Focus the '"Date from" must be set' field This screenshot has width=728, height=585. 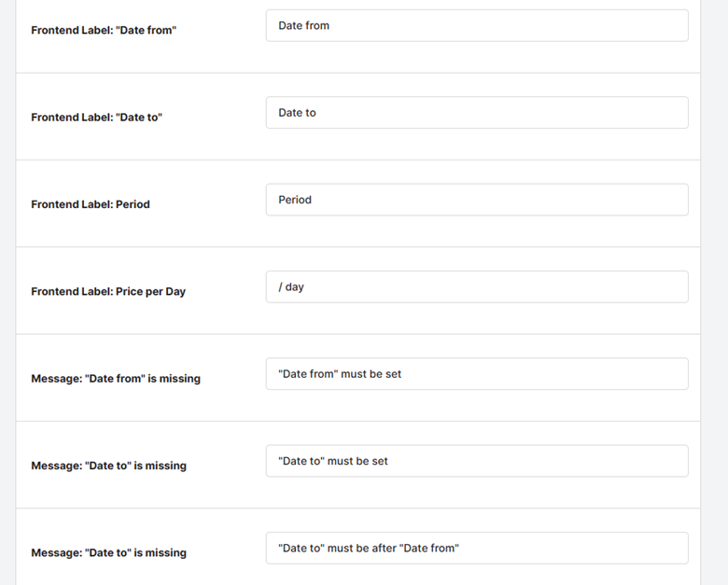tap(477, 374)
